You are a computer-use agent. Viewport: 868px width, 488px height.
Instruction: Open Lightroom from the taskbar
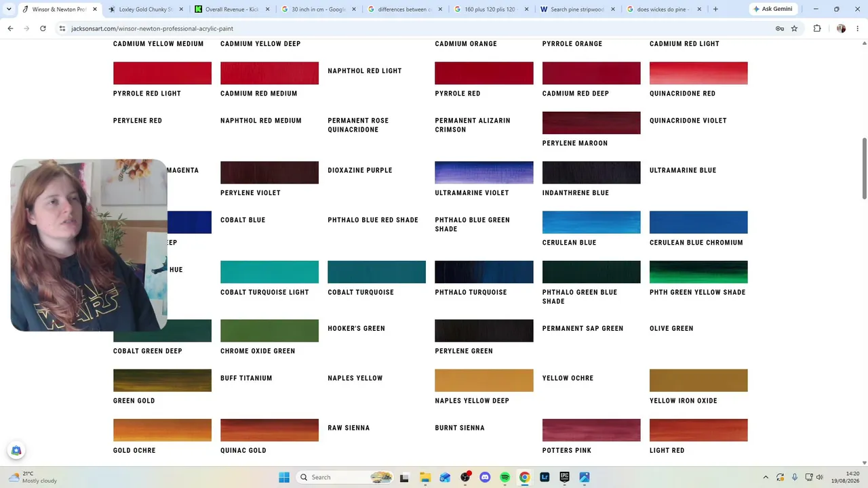545,477
